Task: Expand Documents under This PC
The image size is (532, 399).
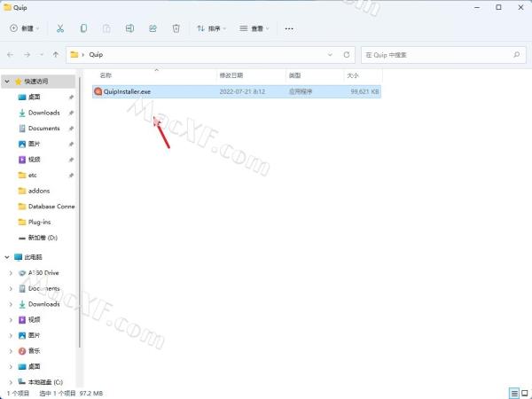Action: coord(11,288)
